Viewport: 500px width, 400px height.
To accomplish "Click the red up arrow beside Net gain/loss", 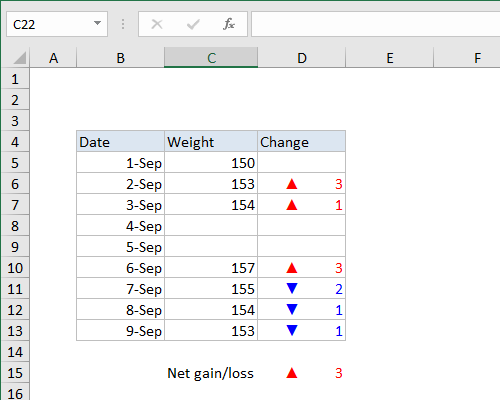I will pyautogui.click(x=292, y=373).
